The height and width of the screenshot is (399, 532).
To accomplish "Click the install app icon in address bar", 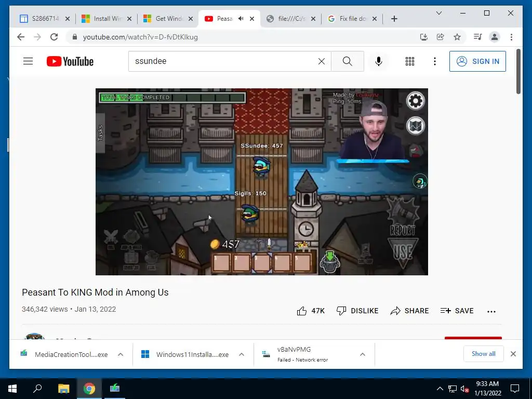I will (x=423, y=37).
